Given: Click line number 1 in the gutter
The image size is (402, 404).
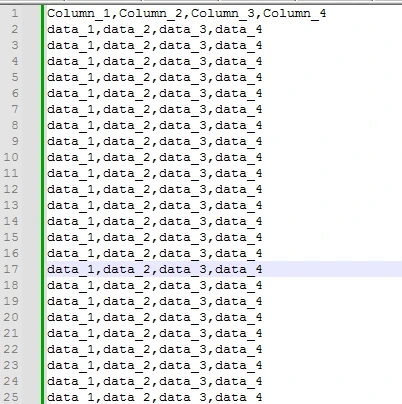Looking at the screenshot, I should pos(15,13).
